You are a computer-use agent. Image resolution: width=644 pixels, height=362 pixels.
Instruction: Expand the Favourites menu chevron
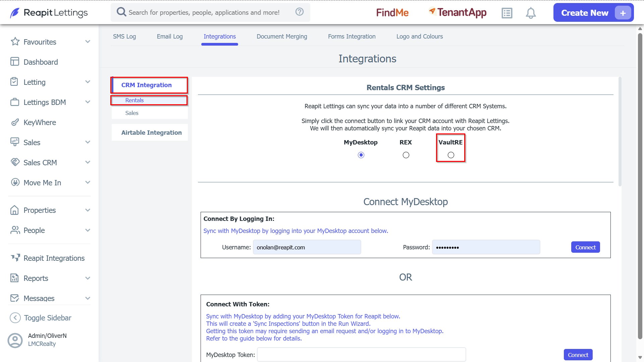88,42
